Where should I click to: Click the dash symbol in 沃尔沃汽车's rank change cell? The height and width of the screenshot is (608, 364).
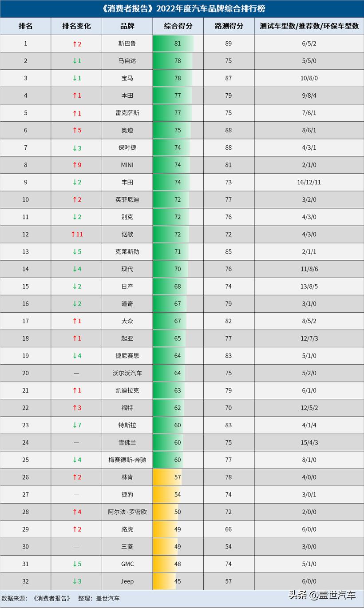[76, 373]
